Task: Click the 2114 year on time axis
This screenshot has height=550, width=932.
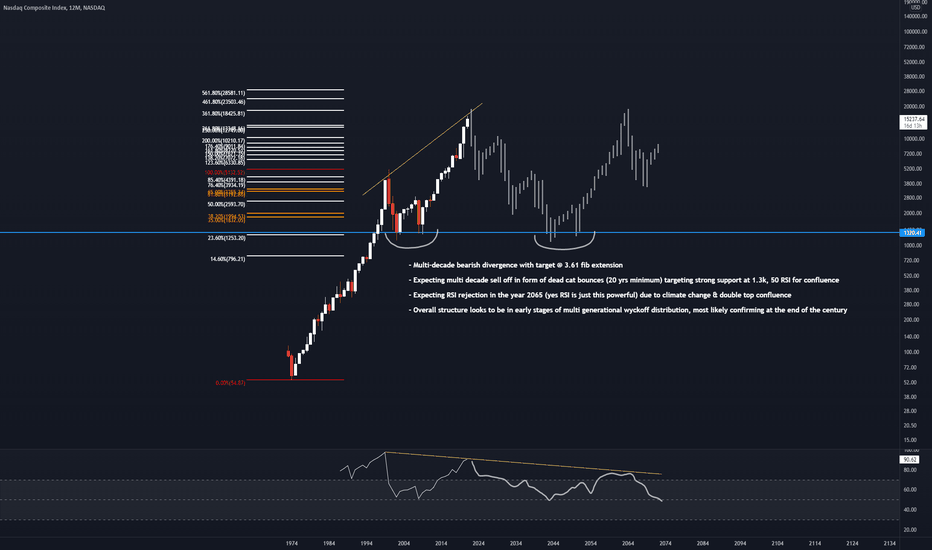Action: (815, 543)
